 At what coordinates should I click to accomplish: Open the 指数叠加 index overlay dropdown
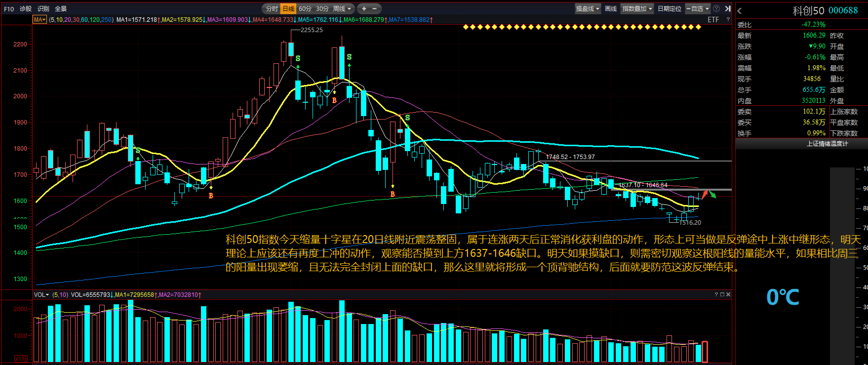click(x=637, y=9)
